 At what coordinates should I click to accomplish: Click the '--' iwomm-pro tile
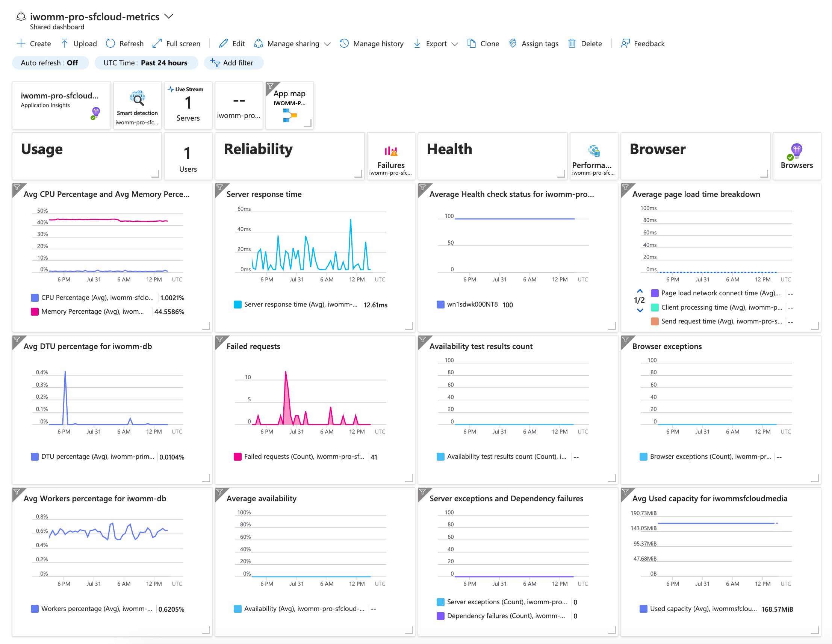click(239, 106)
